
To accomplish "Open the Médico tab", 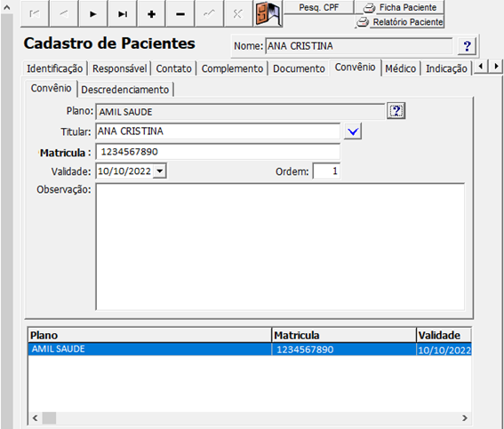I will coord(401,68).
